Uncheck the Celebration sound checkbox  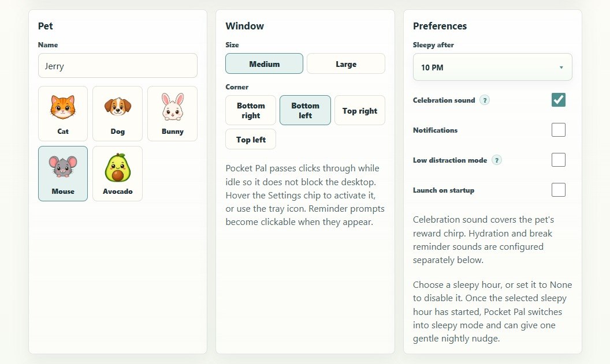point(558,100)
